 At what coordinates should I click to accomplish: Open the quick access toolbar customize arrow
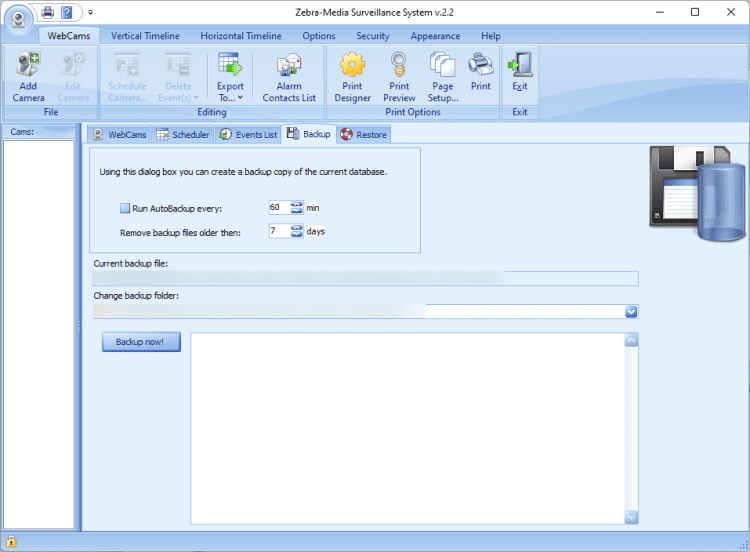click(90, 12)
